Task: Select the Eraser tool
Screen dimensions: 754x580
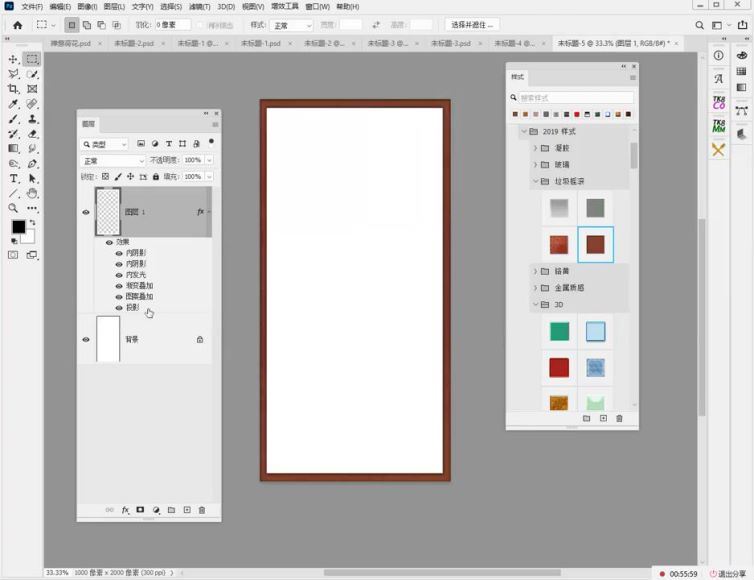Action: tap(32, 134)
